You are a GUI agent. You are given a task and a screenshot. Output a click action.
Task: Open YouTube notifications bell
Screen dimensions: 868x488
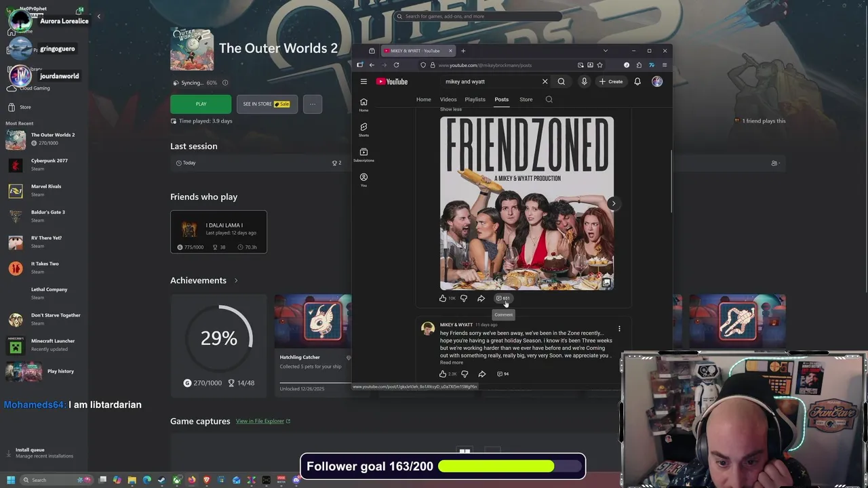(x=637, y=81)
